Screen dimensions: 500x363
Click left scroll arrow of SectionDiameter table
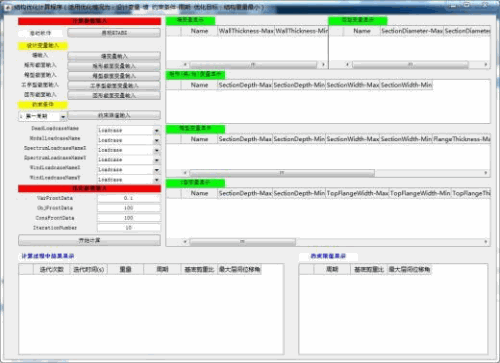tap(347, 64)
